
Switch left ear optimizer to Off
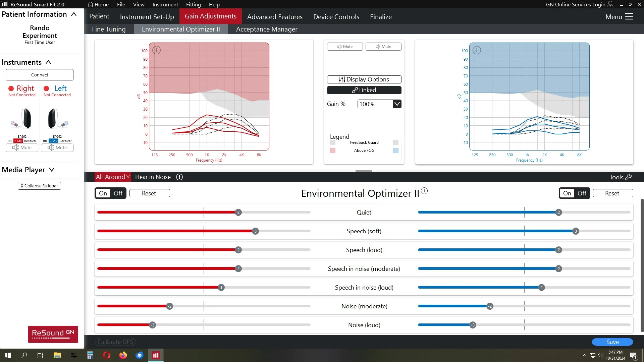582,193
